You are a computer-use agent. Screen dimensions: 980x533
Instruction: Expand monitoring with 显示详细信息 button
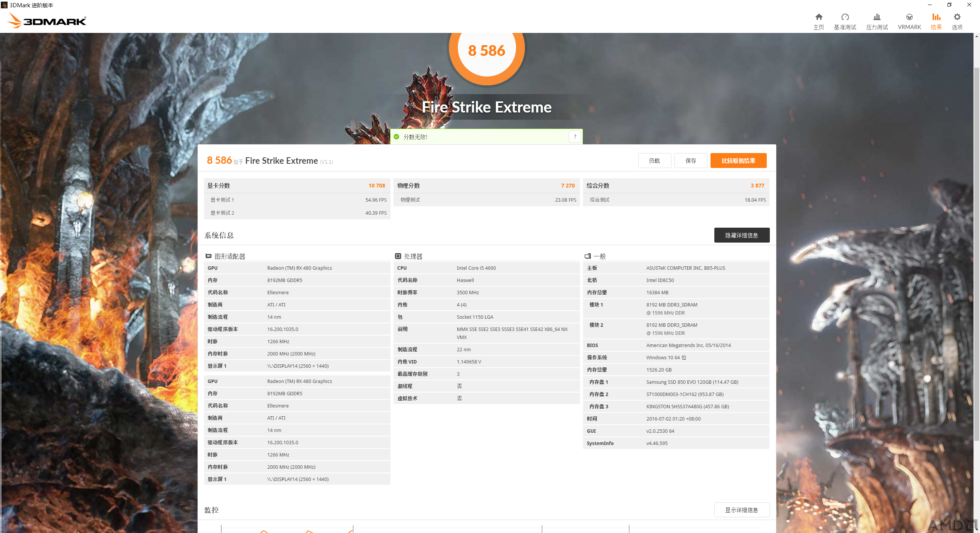click(742, 510)
